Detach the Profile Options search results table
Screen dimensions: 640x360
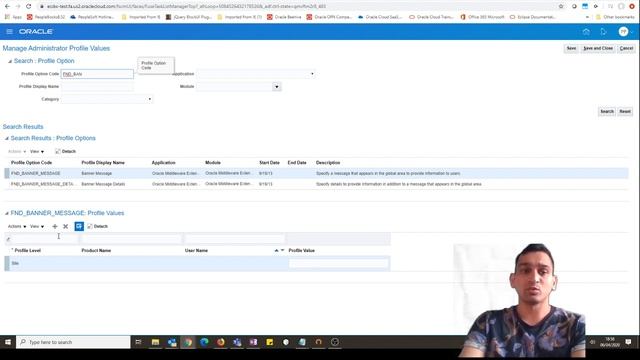coord(66,151)
